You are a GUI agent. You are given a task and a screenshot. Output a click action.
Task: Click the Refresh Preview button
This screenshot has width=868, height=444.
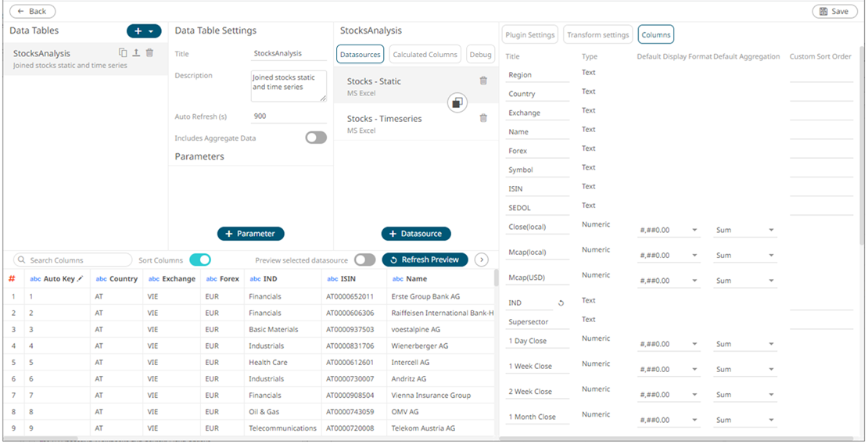tap(425, 260)
